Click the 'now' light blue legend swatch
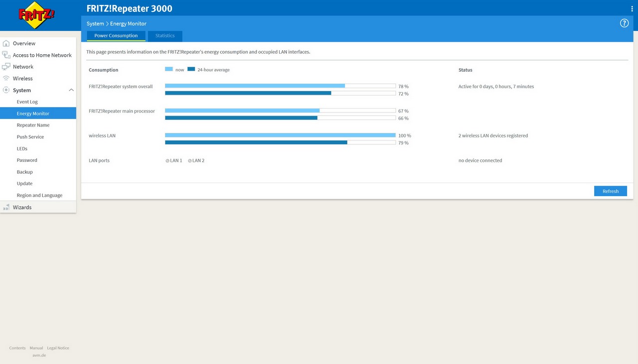 click(x=169, y=70)
